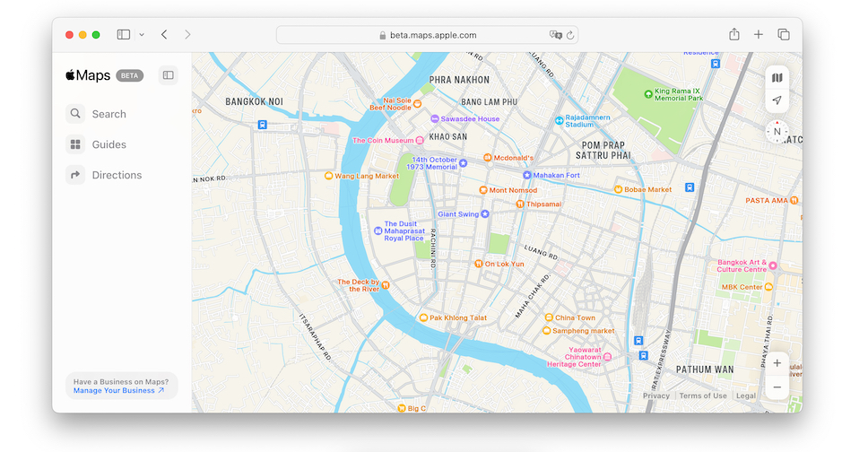
Task: Zoom out with the minus button
Action: (x=777, y=387)
